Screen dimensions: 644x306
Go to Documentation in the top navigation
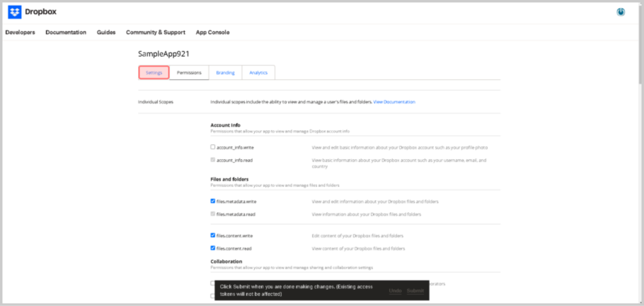point(66,32)
